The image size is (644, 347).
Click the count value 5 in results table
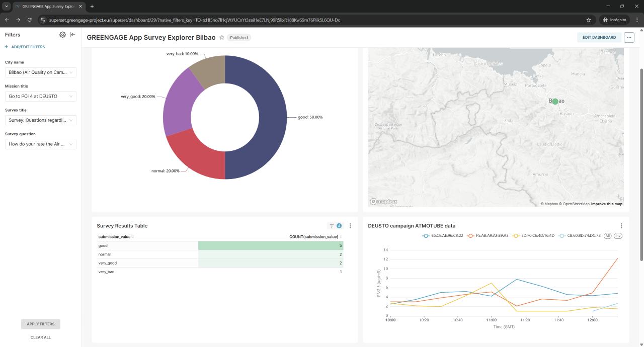tap(341, 245)
